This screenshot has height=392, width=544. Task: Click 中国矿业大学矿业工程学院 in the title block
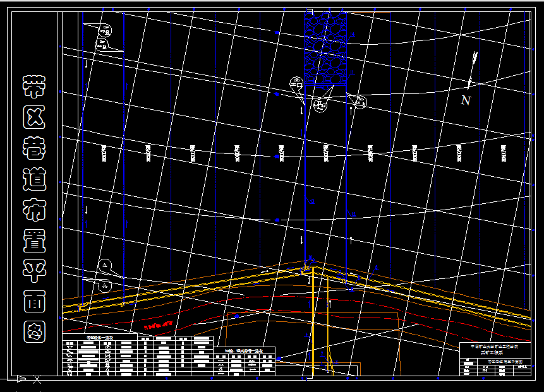pyautogui.click(x=494, y=347)
